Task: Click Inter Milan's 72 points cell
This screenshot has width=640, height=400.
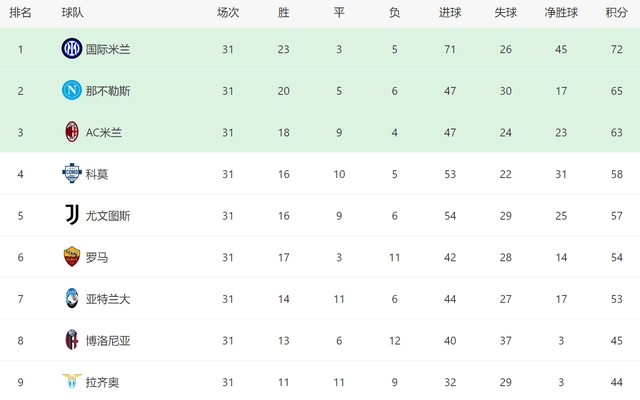Action: coord(616,49)
